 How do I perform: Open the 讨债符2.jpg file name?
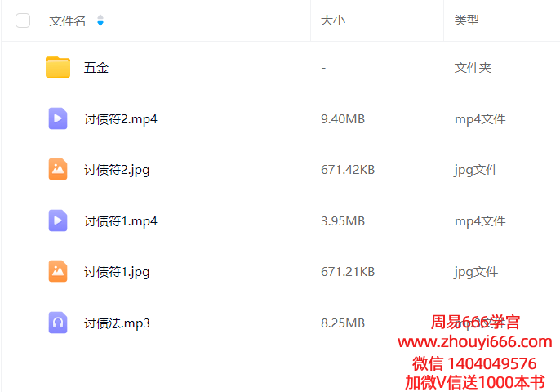point(117,170)
